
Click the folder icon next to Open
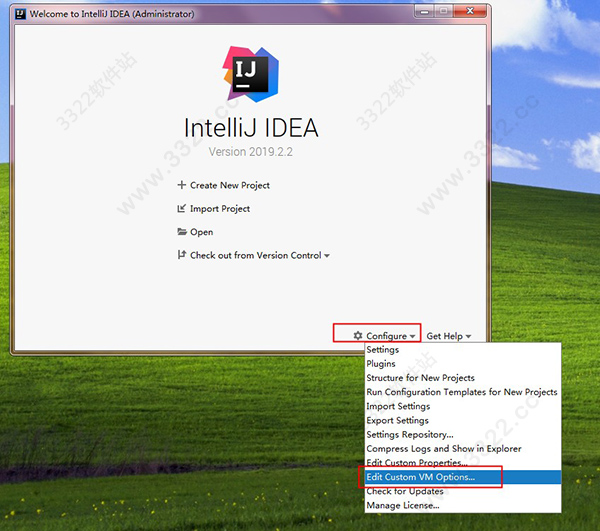[182, 232]
